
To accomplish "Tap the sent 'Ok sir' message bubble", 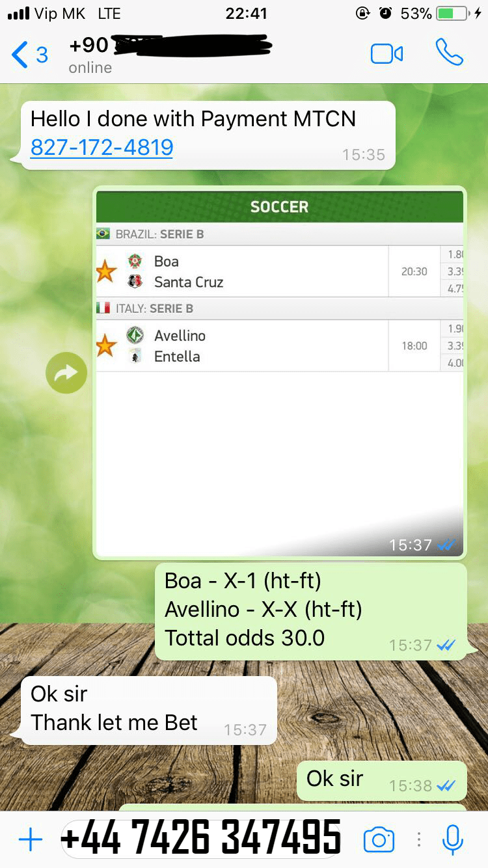I will [x=382, y=780].
